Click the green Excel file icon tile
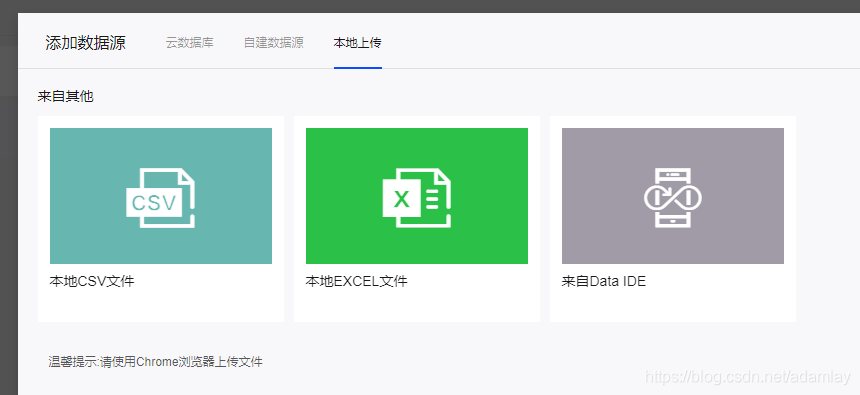The height and width of the screenshot is (395, 860). pyautogui.click(x=417, y=196)
